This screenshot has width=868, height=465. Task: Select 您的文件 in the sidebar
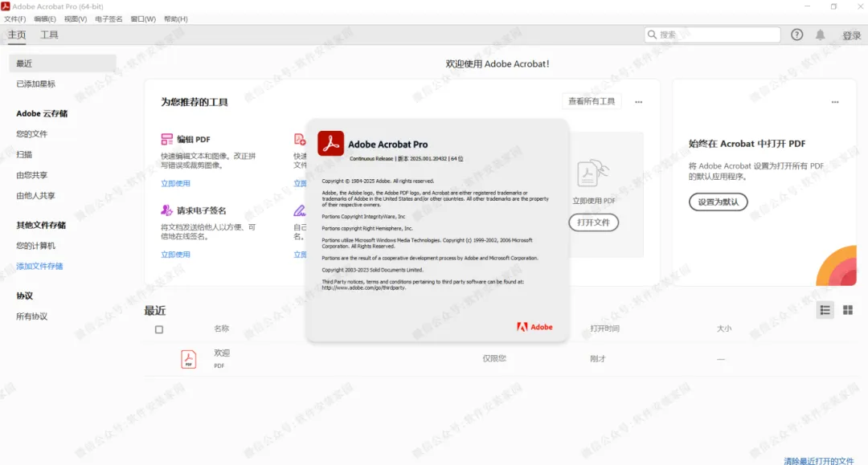[31, 134]
